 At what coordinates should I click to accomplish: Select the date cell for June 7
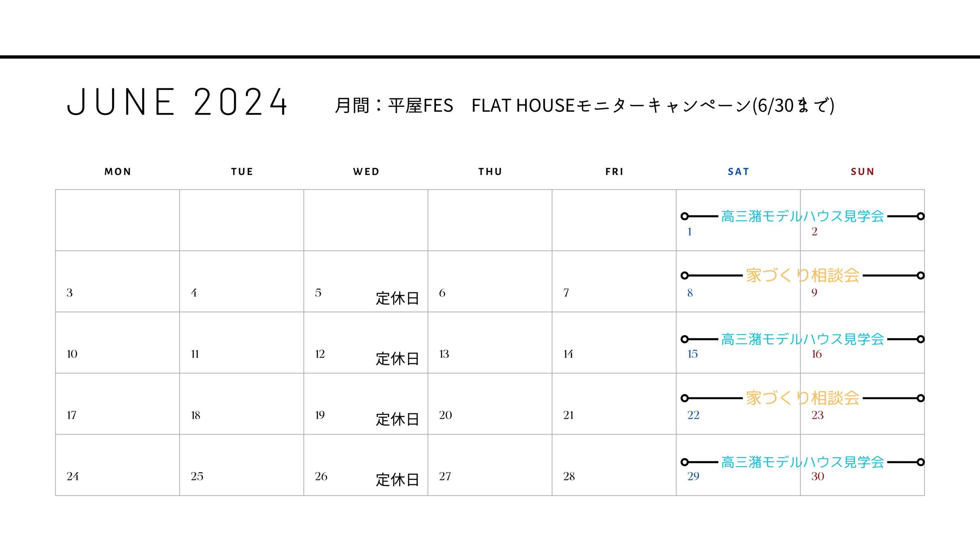pos(614,281)
